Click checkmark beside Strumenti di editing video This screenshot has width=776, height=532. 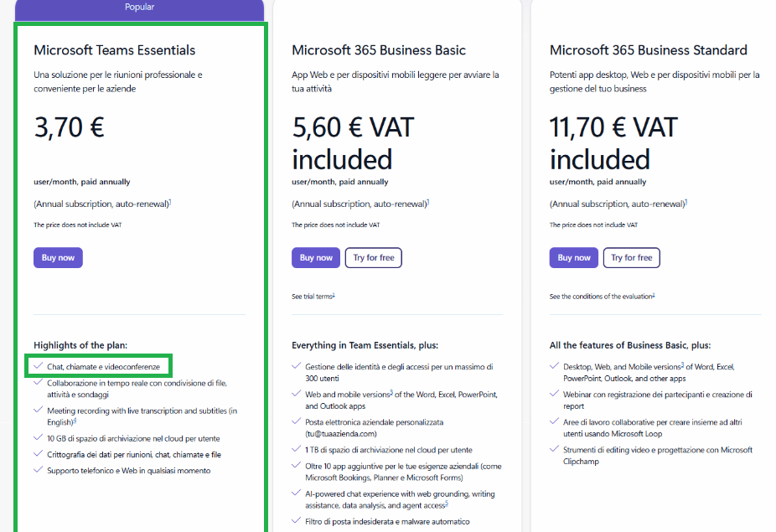tap(554, 449)
